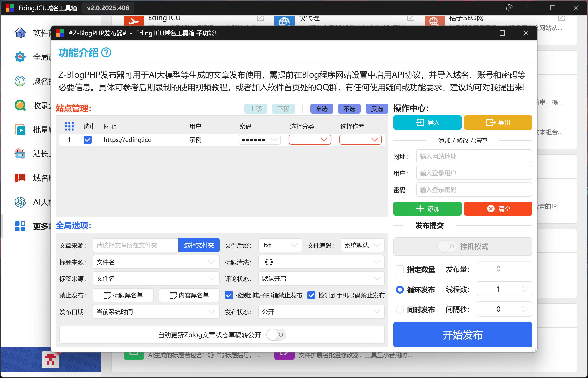
Task: Focus the 密码 login password field
Action: click(x=474, y=190)
